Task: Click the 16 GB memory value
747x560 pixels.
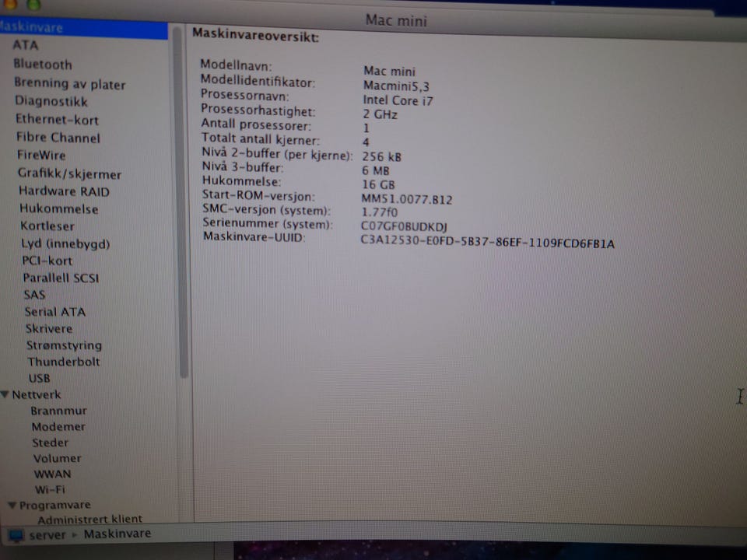Action: (x=378, y=185)
